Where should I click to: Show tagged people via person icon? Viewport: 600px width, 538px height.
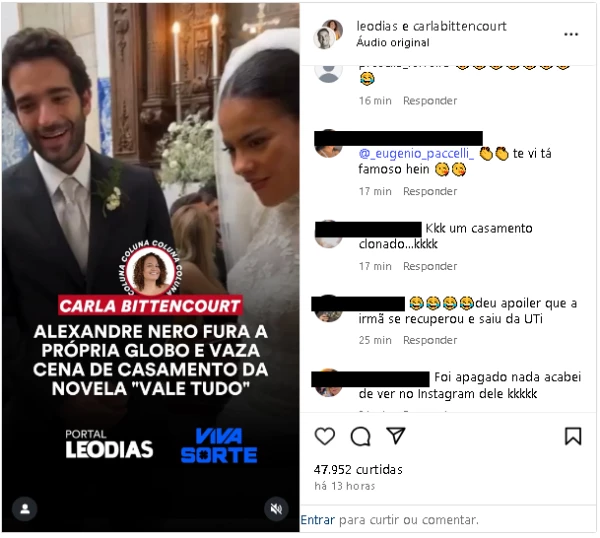[x=25, y=509]
